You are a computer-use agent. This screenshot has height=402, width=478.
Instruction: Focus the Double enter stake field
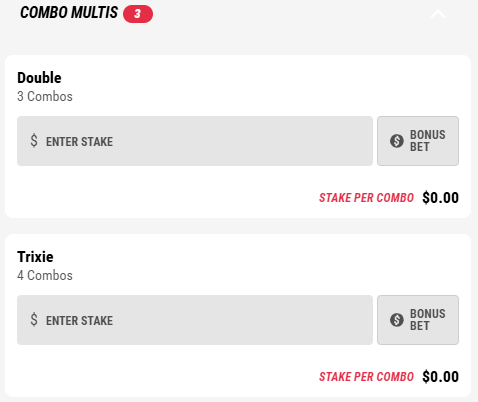click(195, 141)
